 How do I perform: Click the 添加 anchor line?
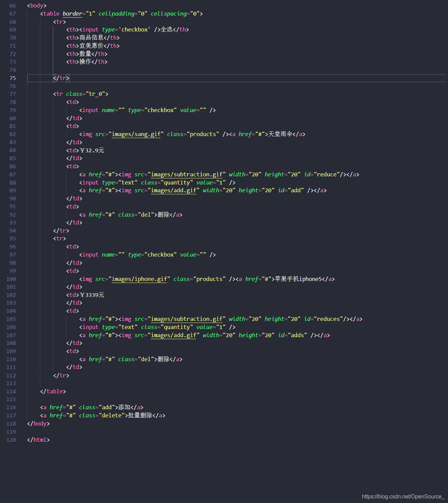[92, 407]
